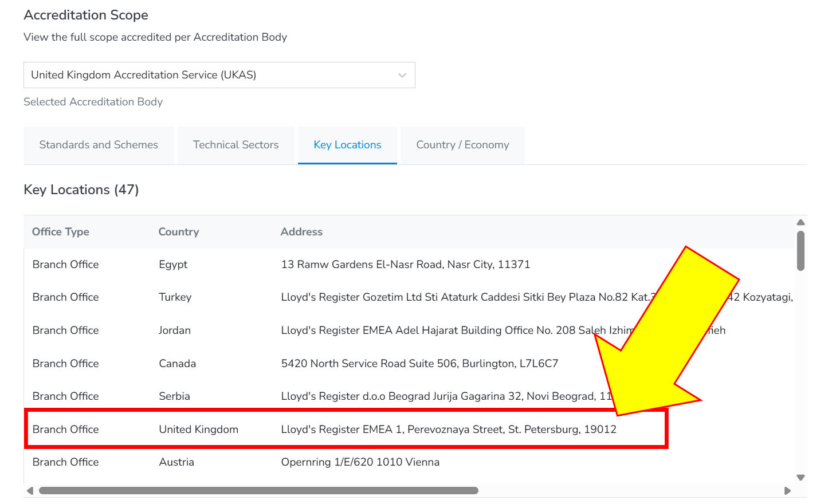The width and height of the screenshot is (836, 504).
Task: Click Branch Office in the Egypt row
Action: point(65,265)
